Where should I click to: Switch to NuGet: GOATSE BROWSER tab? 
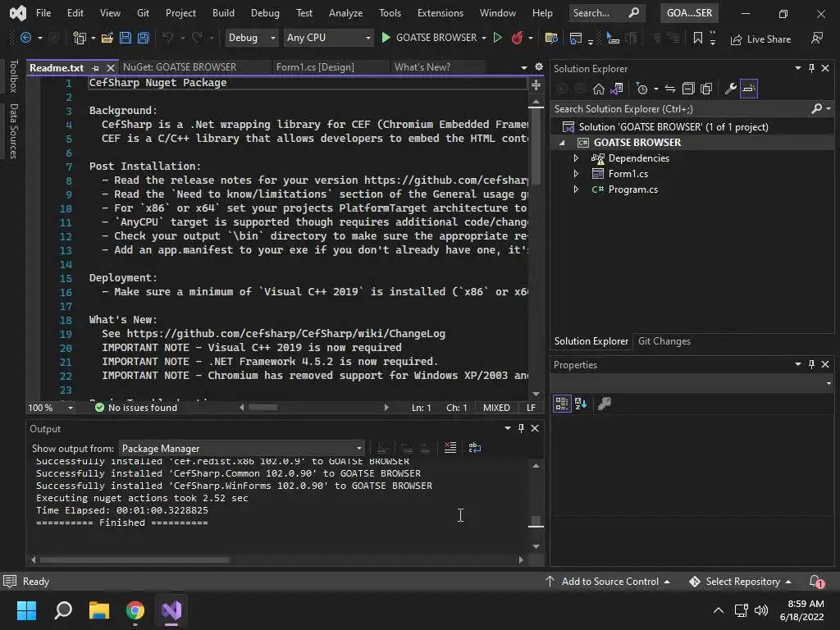[x=180, y=67]
